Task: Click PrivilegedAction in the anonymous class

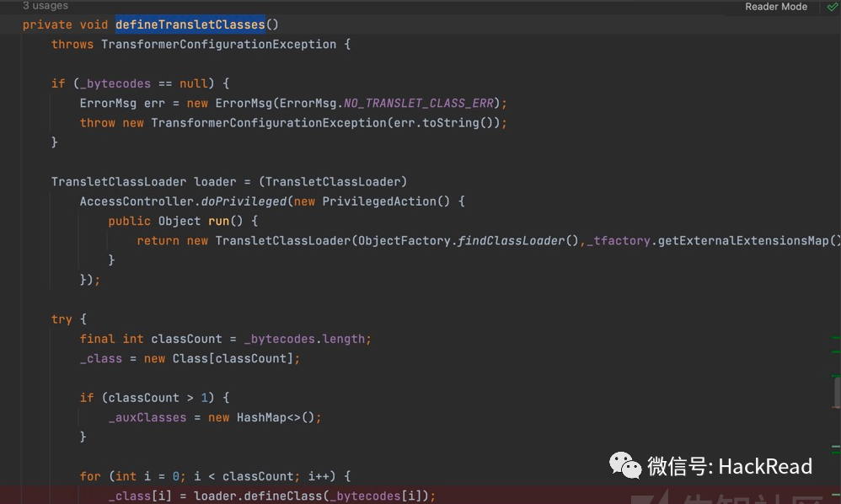Action: point(379,201)
